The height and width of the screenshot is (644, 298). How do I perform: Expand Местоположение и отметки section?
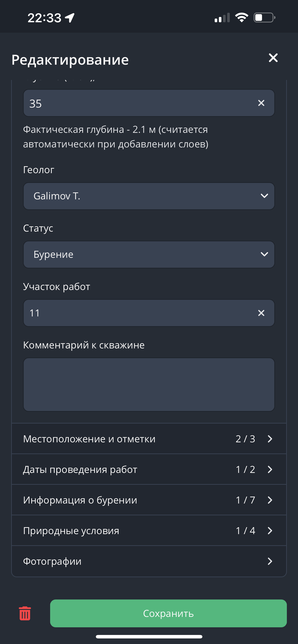[149, 439]
